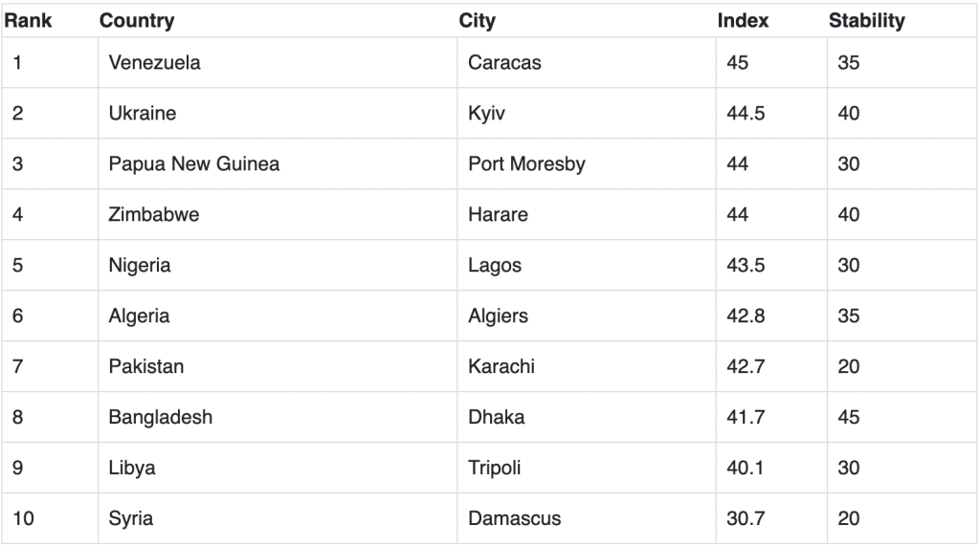Click the Damascus city cell
This screenshot has width=980, height=546.
pos(587,518)
